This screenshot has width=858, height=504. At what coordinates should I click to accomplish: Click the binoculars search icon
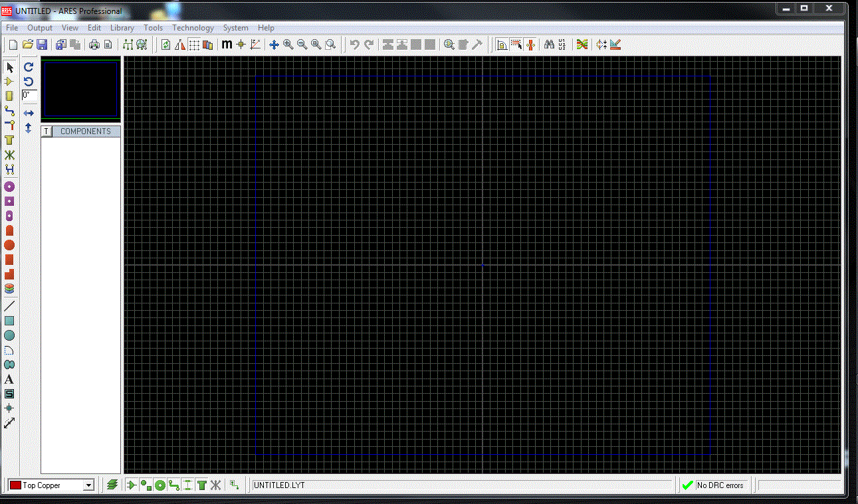[549, 44]
